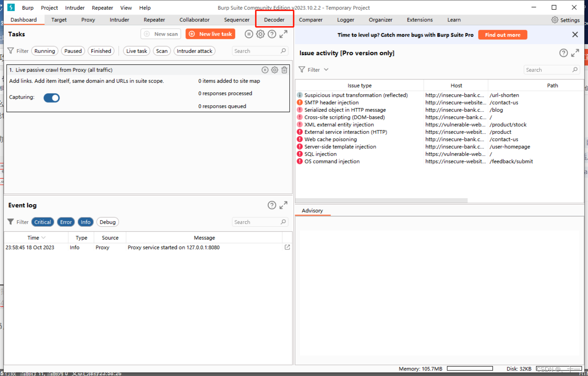Viewport: 588px width, 376px height.
Task: Switch to the Comparer tab
Action: [x=311, y=20]
